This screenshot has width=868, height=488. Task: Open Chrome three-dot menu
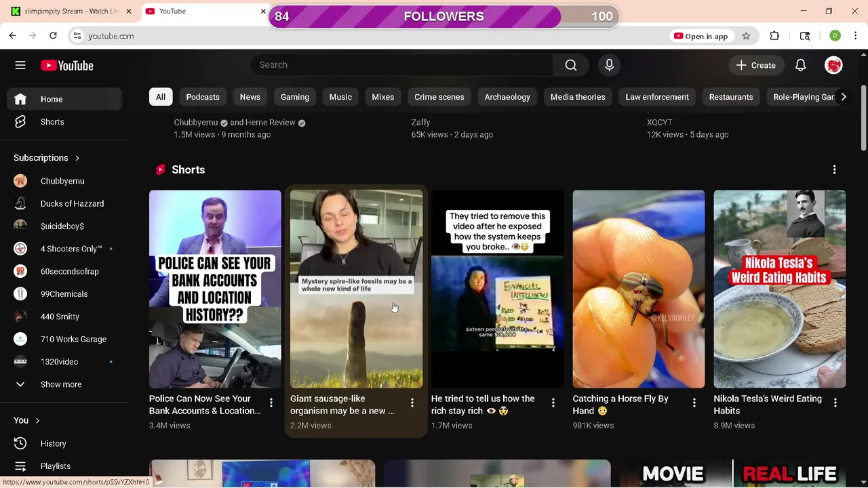tap(855, 36)
